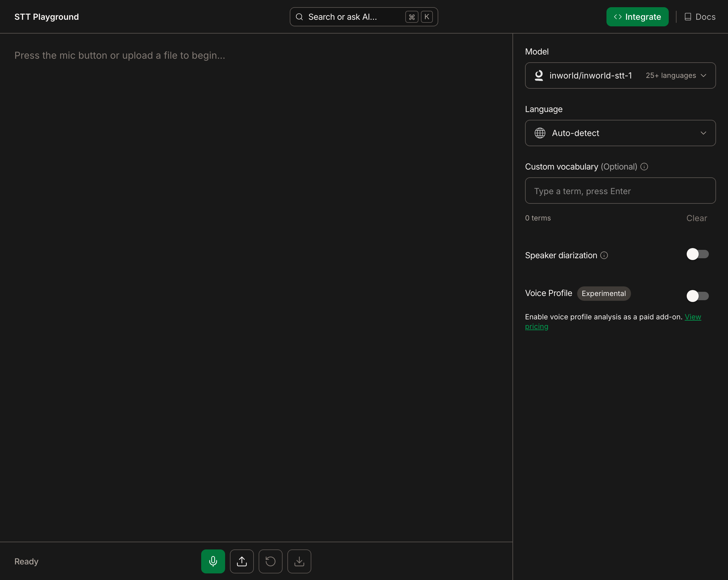
Task: Click the Integrate button
Action: pos(637,17)
